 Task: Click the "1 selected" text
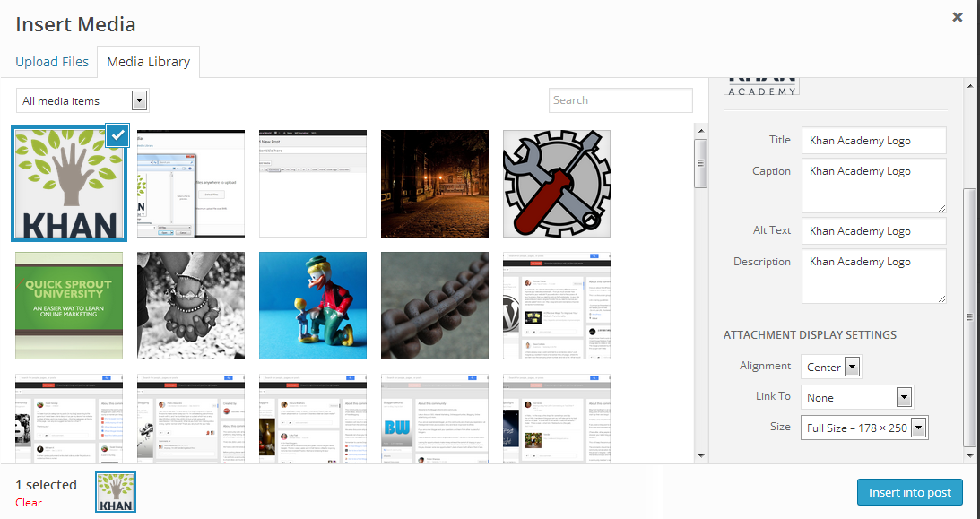[47, 485]
